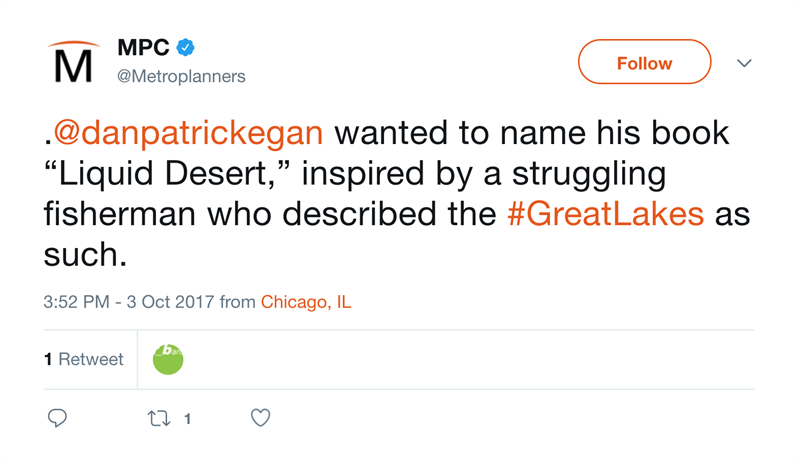The image size is (800, 460).
Task: Visit the @Metroplanners handle
Action: [181, 76]
